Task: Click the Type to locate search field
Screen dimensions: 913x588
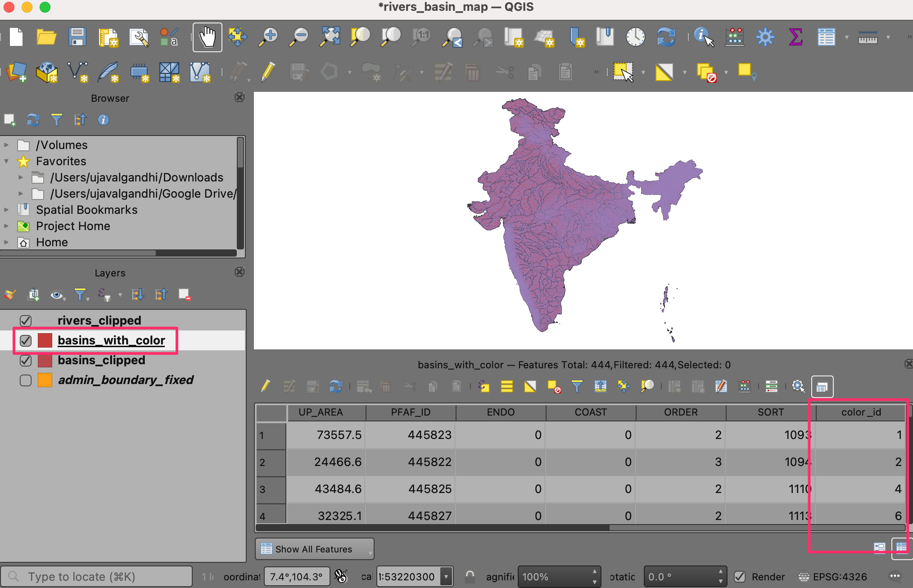Action: [97, 577]
